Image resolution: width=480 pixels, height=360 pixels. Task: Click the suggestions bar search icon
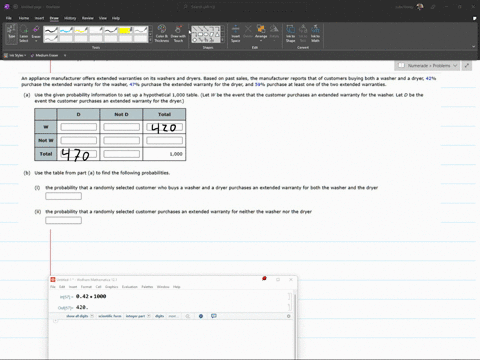point(188,316)
